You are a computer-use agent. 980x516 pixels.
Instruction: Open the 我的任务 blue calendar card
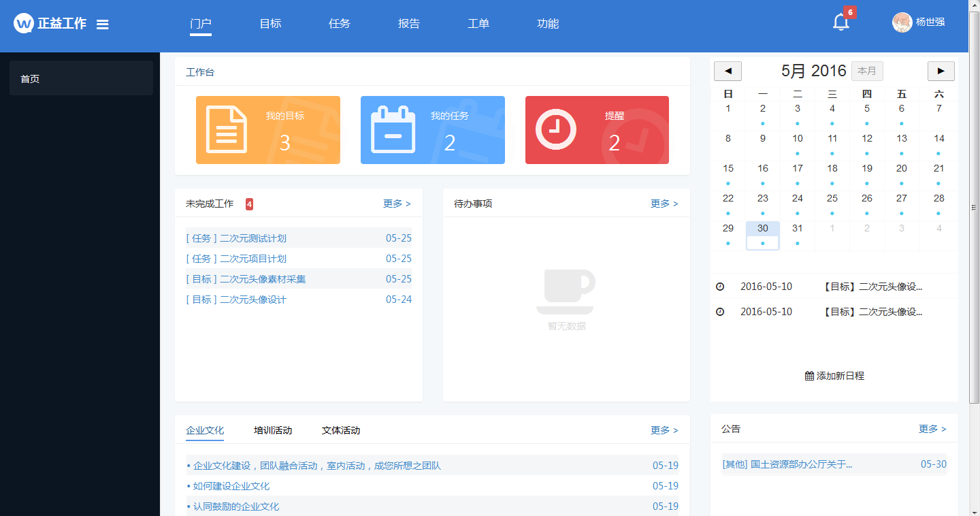(x=433, y=130)
